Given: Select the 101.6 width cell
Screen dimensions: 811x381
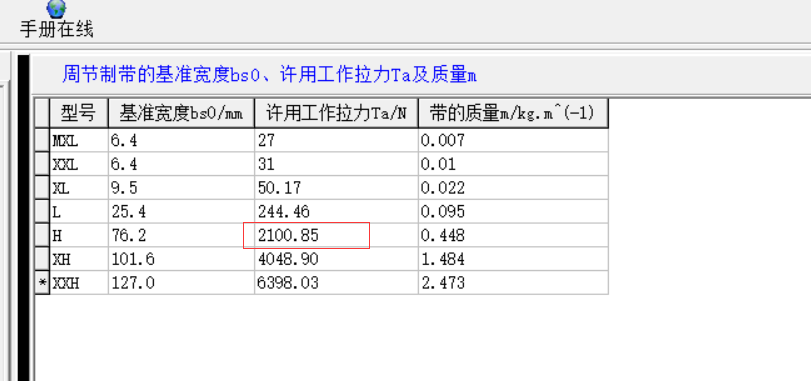Looking at the screenshot, I should pos(181,259).
